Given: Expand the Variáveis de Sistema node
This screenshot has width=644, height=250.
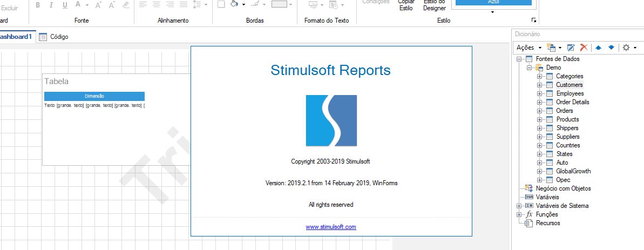Looking at the screenshot, I should [519, 206].
